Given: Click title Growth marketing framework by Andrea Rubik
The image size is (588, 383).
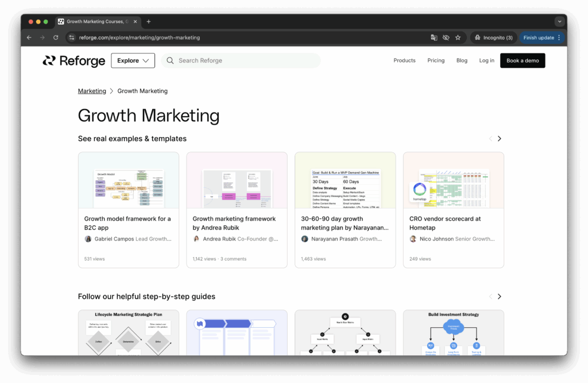Looking at the screenshot, I should 234,223.
